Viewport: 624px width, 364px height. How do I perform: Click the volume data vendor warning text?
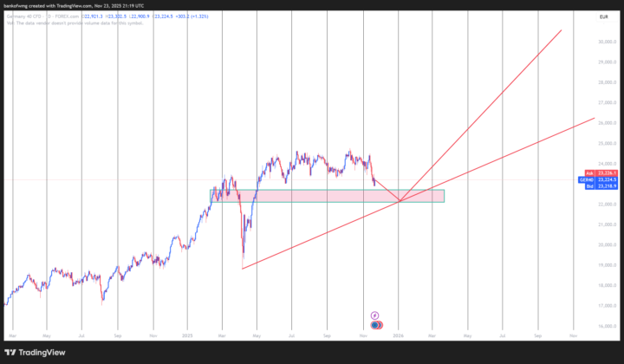point(75,23)
